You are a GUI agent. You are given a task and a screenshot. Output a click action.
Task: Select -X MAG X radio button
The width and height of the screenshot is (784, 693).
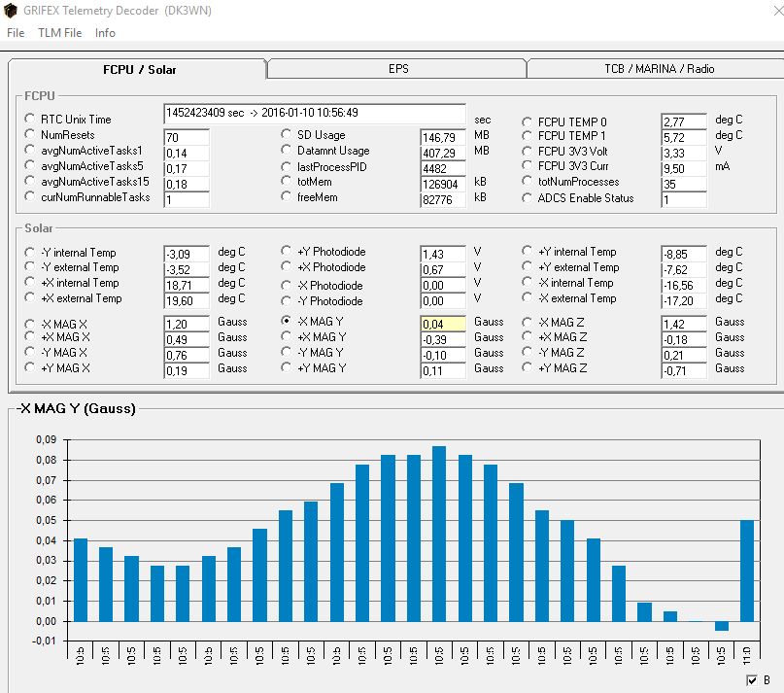tap(29, 324)
